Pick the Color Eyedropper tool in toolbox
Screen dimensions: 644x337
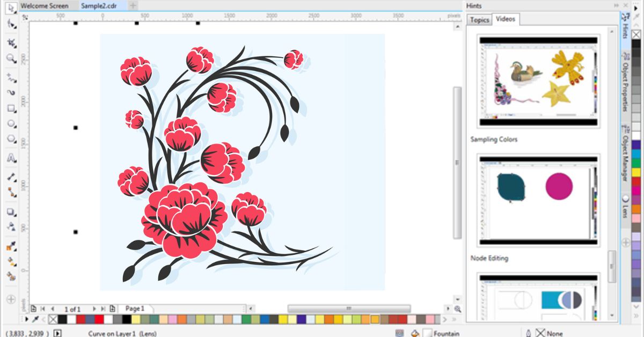click(x=11, y=247)
